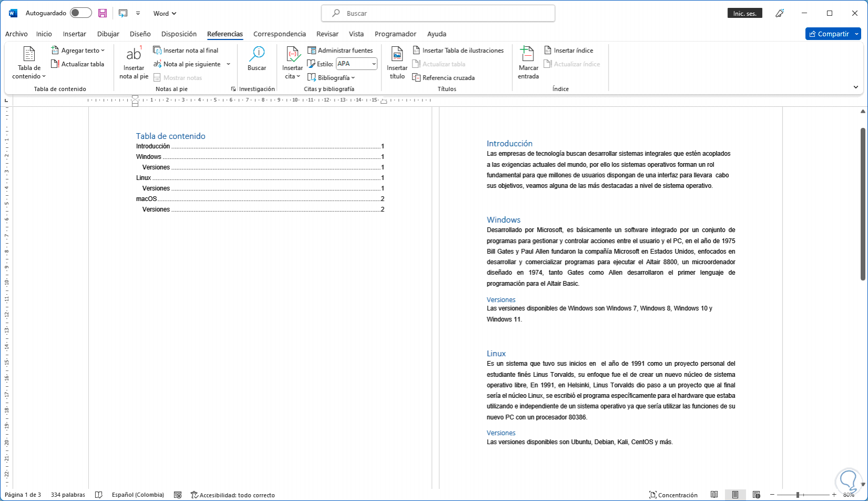This screenshot has width=868, height=501.
Task: Click the Compartir button
Action: pos(829,34)
